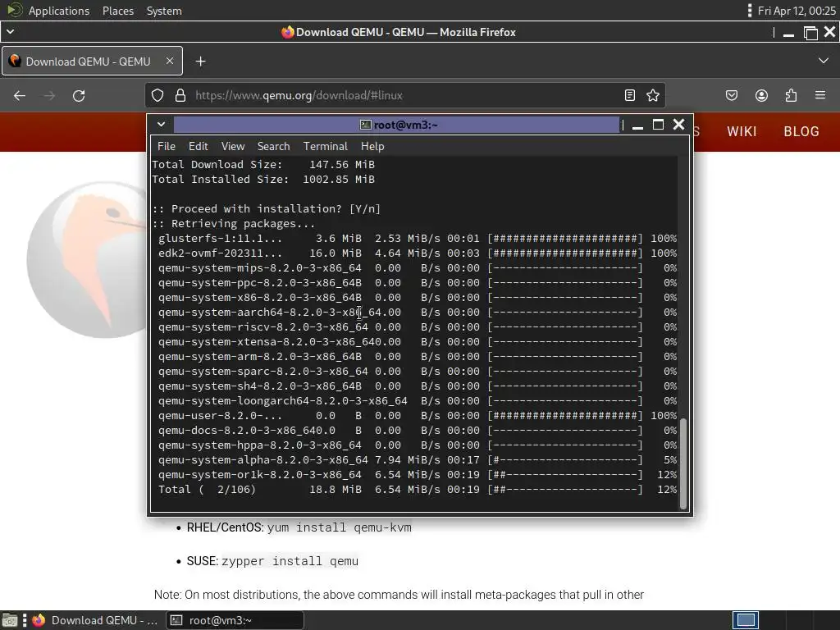Open the System menu

click(x=164, y=11)
